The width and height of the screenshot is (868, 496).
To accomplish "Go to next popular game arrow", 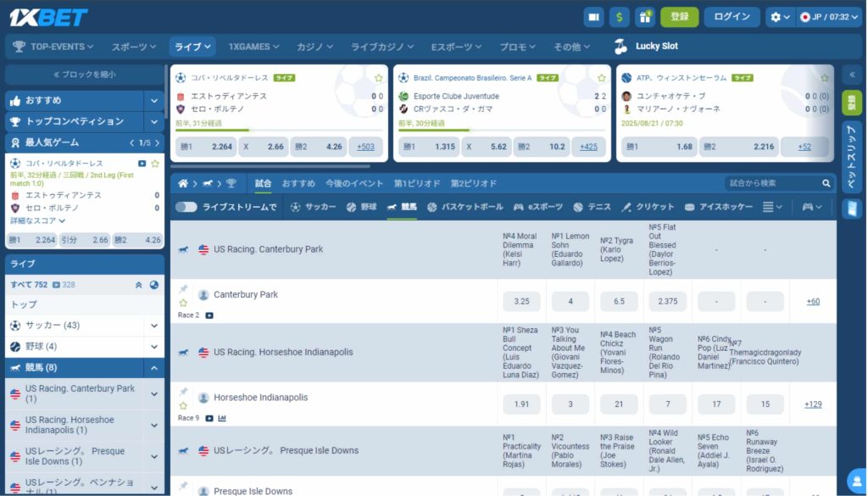I will tap(157, 142).
